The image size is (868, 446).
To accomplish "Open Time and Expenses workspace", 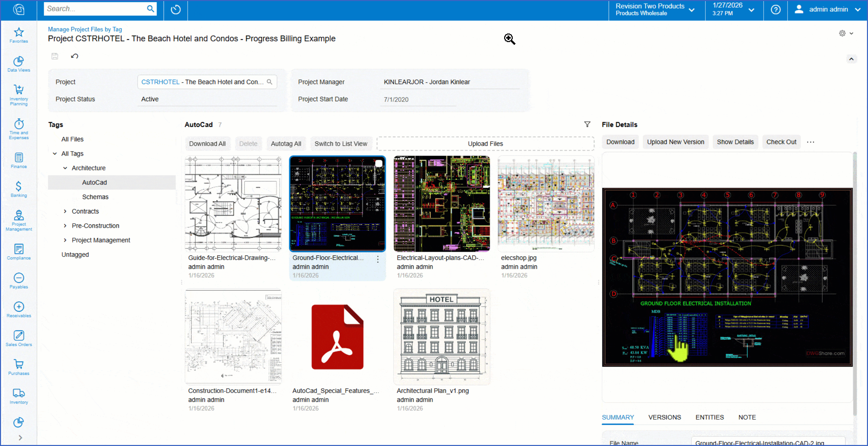I will [18, 124].
